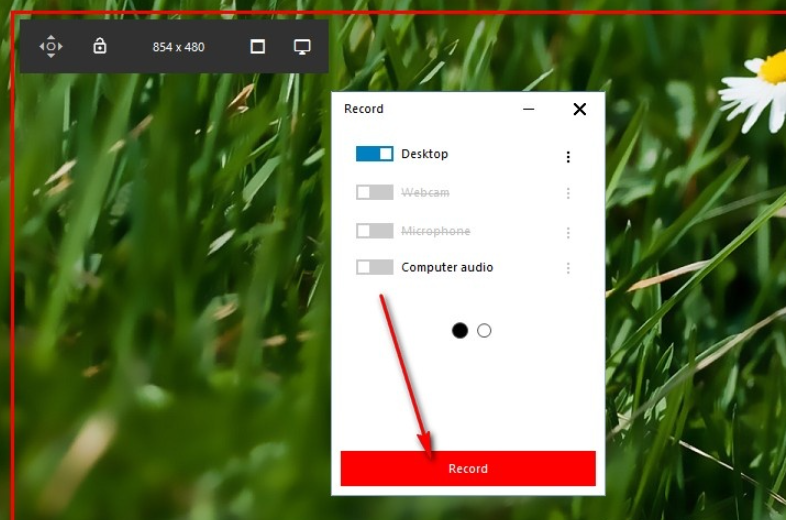Select the filled black page dot
786x520 pixels.
pos(460,330)
